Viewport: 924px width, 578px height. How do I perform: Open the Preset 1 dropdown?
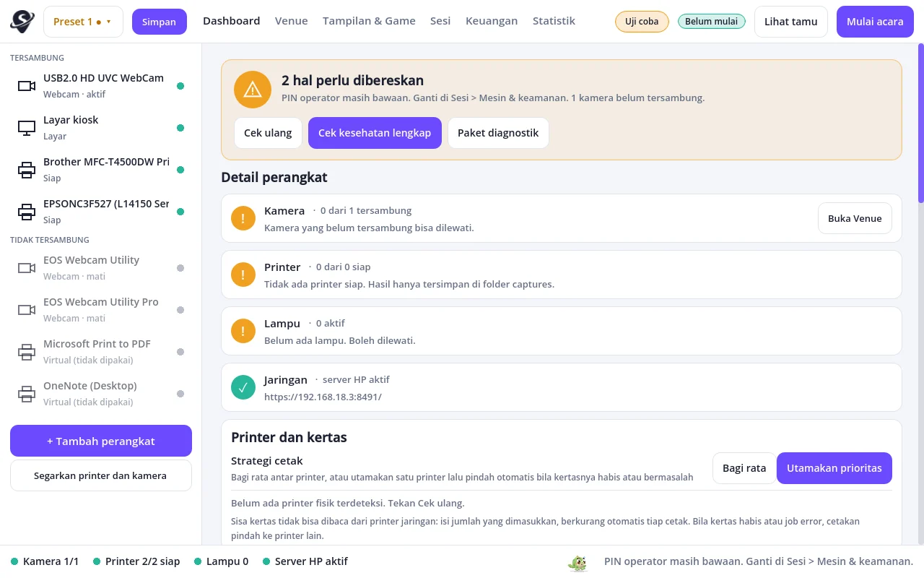click(x=83, y=22)
